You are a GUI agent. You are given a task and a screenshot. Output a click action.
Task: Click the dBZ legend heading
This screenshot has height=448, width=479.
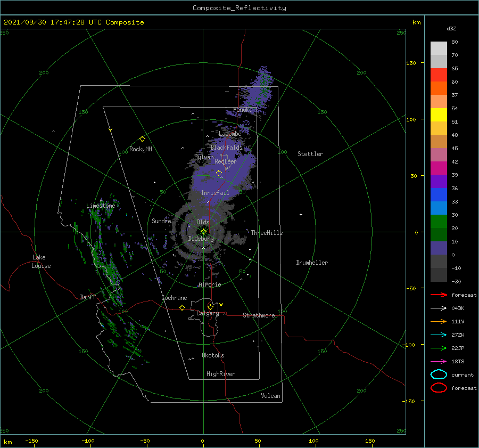451,28
